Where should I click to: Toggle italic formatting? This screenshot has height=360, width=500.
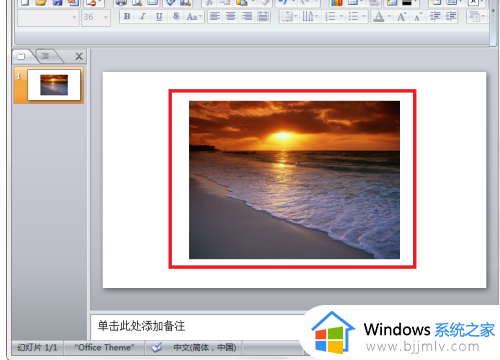click(143, 16)
